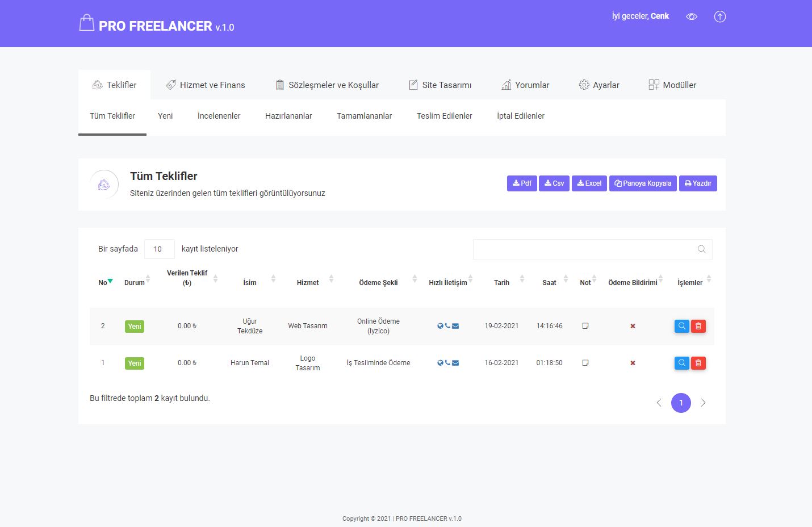
Task: Click phone icon in Harun Temal row
Action: click(447, 363)
